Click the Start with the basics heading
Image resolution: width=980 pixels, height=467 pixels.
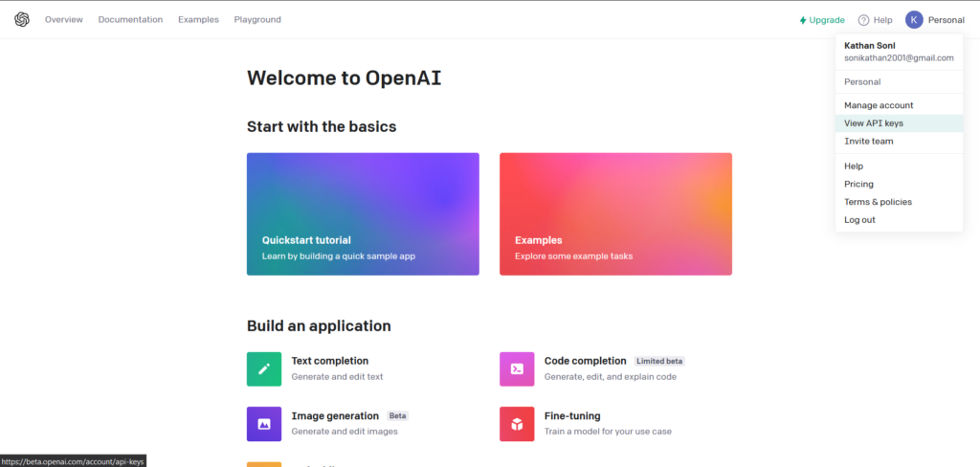click(x=322, y=127)
